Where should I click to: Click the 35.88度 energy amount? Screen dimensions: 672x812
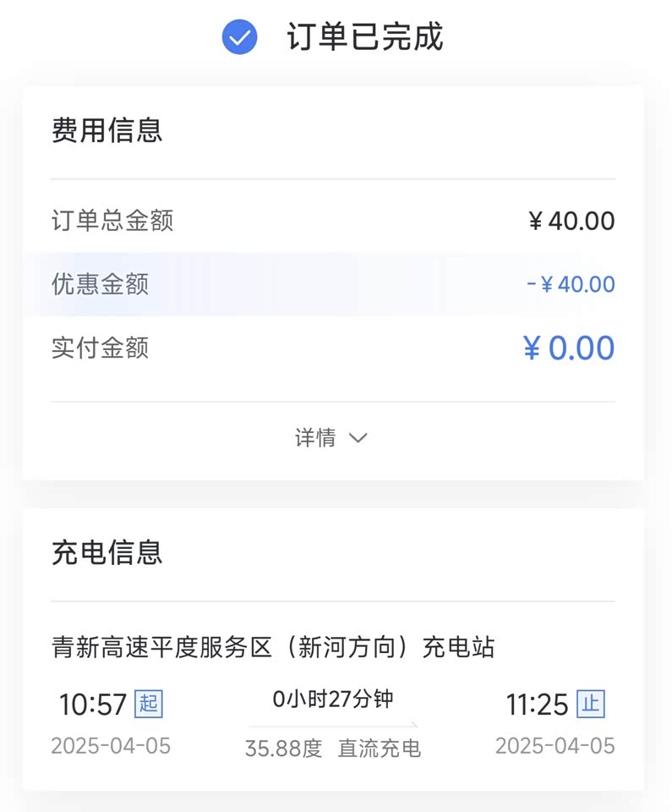[284, 749]
